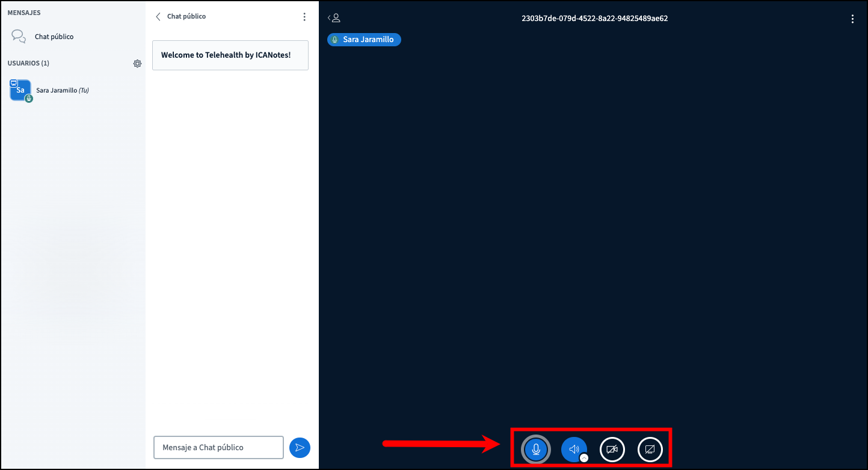
Task: Click Sara Jaramillo's 'Sa' avatar in user list
Action: tap(20, 90)
